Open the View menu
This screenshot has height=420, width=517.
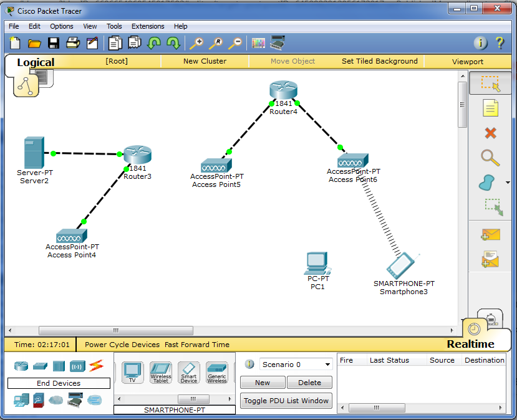(x=90, y=26)
